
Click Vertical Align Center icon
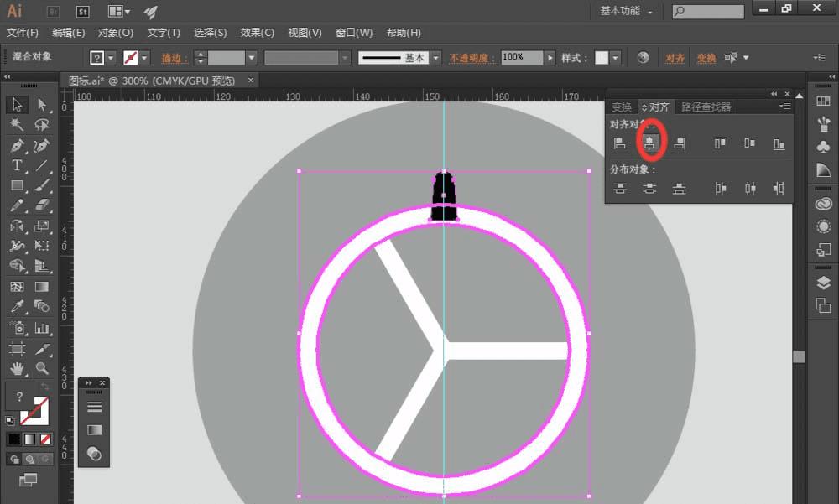pos(749,143)
